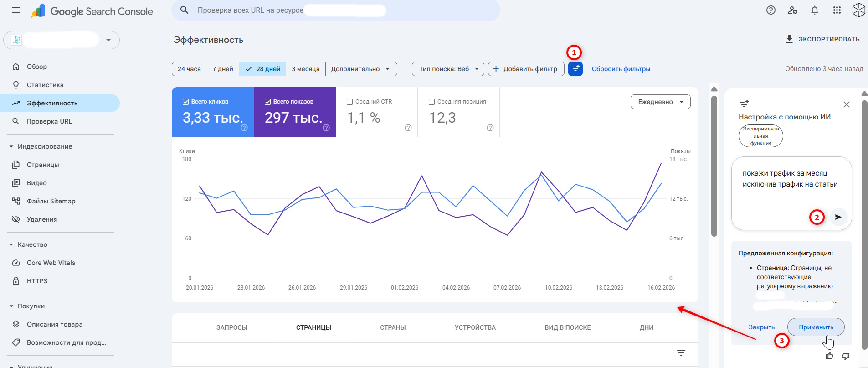Image resolution: width=868 pixels, height=368 pixels.
Task: Switch to the УСТРОЙСТВА tab
Action: [x=475, y=327]
